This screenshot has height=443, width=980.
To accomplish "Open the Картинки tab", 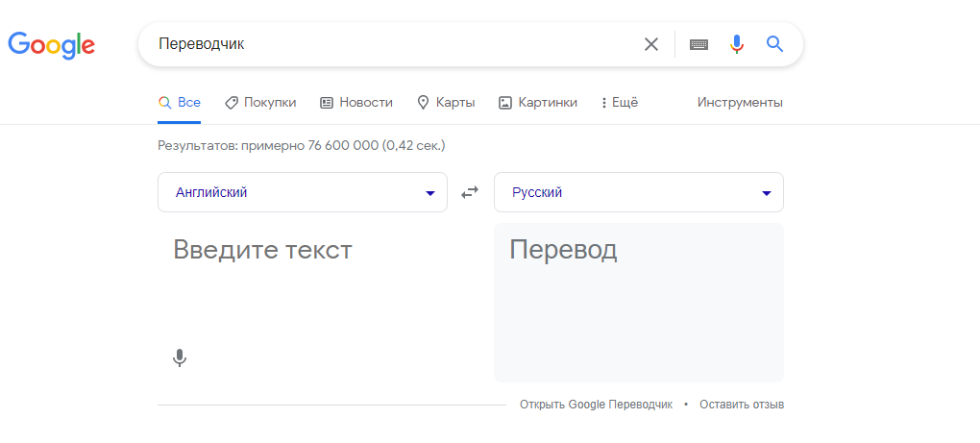I will point(538,103).
